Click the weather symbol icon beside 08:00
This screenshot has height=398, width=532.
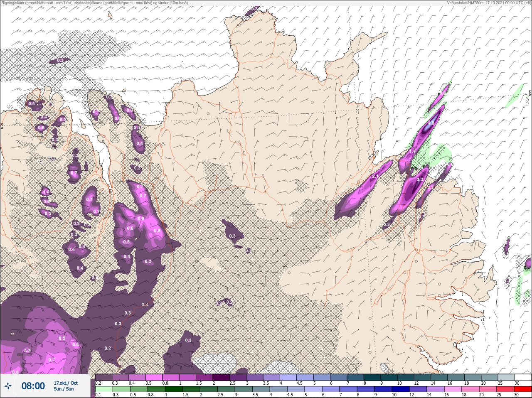click(8, 386)
